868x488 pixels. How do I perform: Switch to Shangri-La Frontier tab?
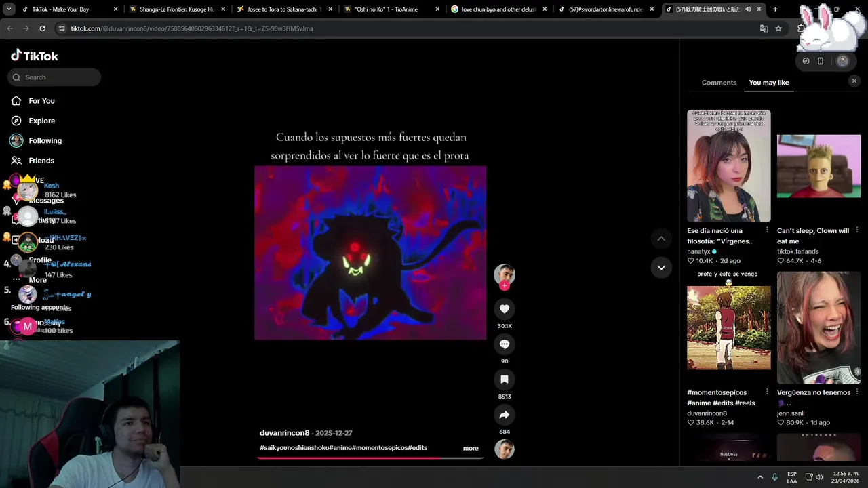pyautogui.click(x=176, y=9)
